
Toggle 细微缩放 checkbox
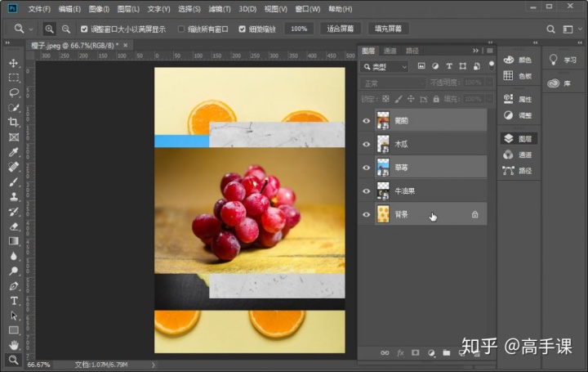coord(243,29)
